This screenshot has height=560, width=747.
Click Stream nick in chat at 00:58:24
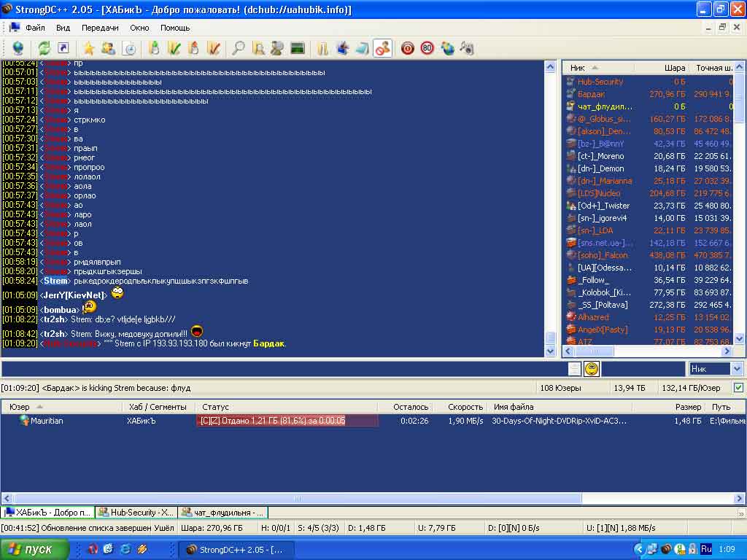tap(55, 281)
